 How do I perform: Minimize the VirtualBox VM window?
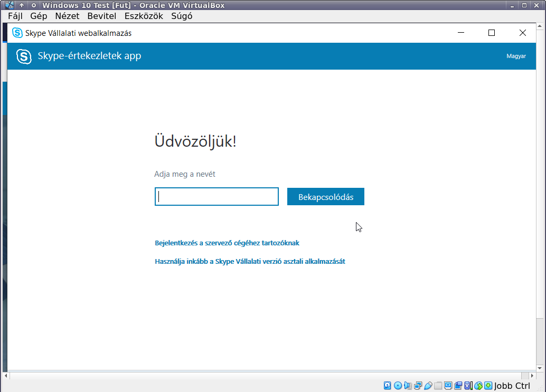[x=512, y=6]
